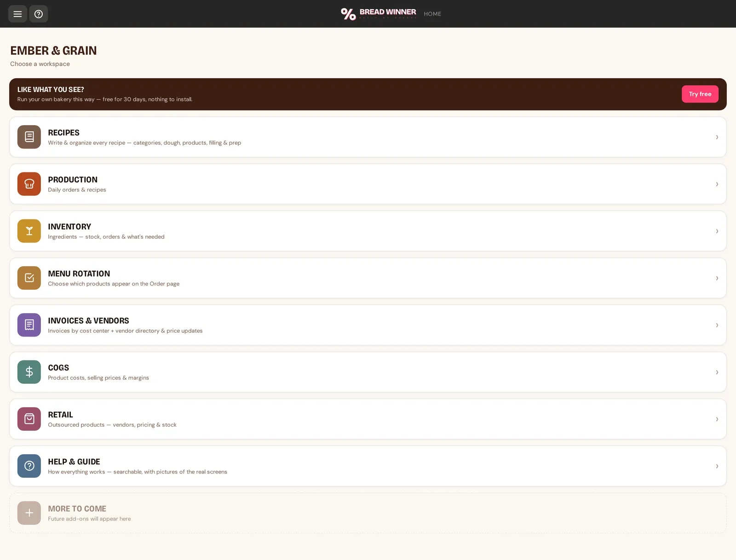Viewport: 736px width, 560px height.
Task: Expand Help & Guide via its chevron
Action: point(717,466)
